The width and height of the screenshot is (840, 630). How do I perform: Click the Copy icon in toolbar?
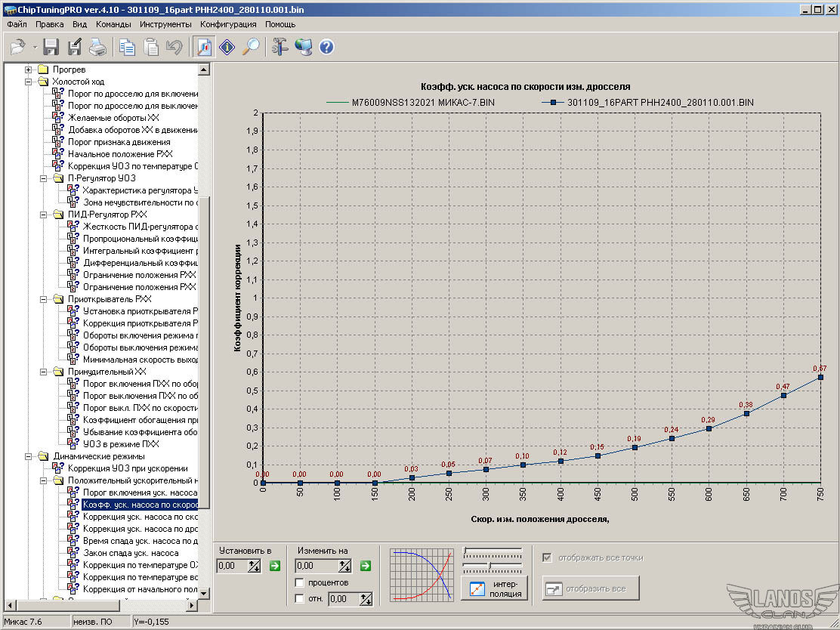tap(127, 47)
